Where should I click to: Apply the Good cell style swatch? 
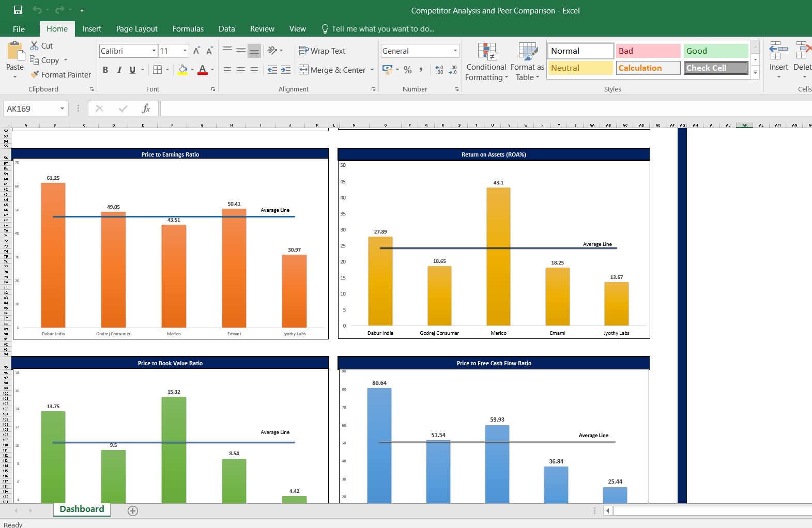tap(716, 51)
